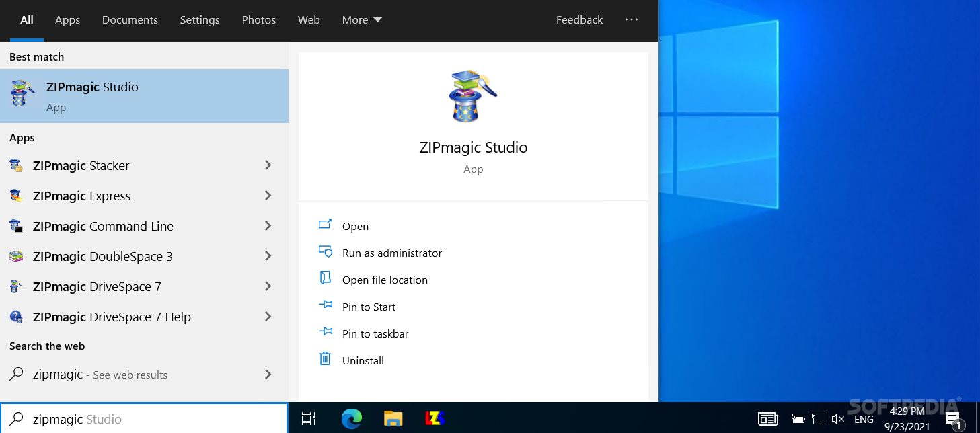This screenshot has height=433, width=980.
Task: Select ZIPmagic DoubleSpace 3 text result
Action: coord(103,256)
